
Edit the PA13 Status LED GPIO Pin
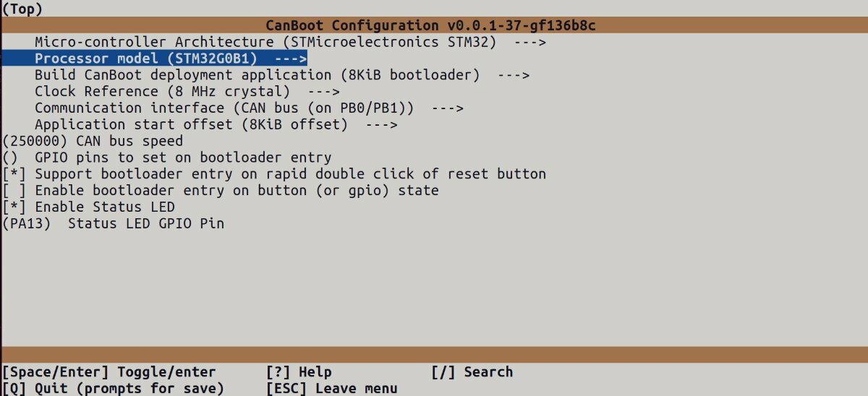(x=113, y=224)
